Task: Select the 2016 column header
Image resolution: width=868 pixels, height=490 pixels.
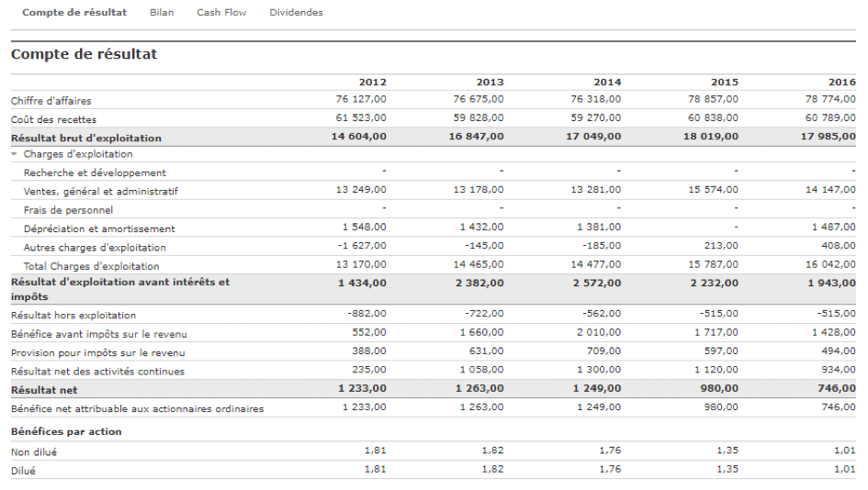Action: click(x=841, y=83)
